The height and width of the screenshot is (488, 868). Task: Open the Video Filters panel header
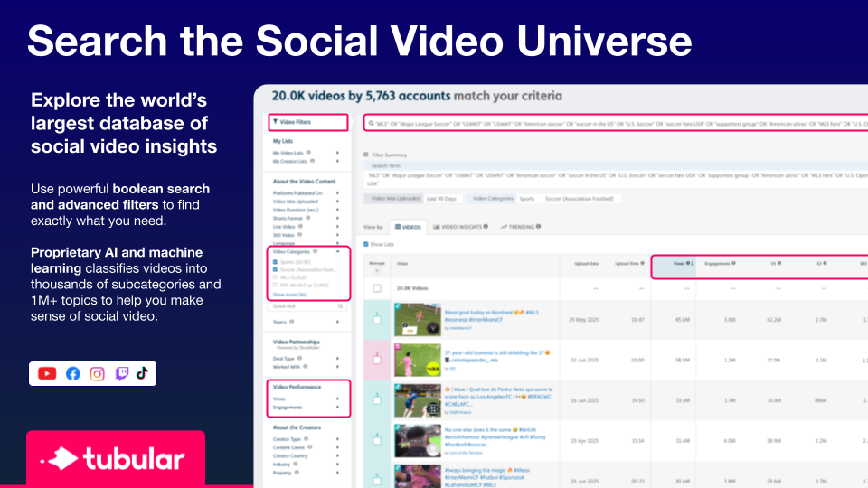click(x=309, y=122)
